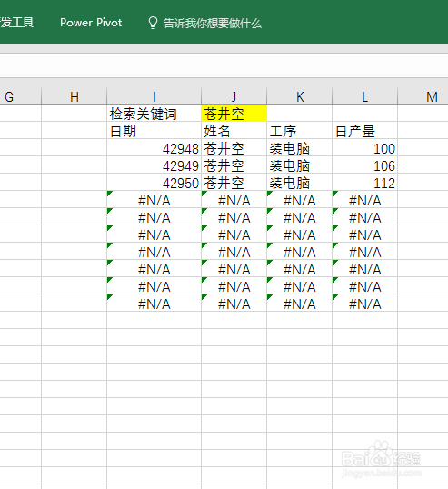Select the cell with date 42948
The height and width of the screenshot is (489, 448).
point(154,148)
